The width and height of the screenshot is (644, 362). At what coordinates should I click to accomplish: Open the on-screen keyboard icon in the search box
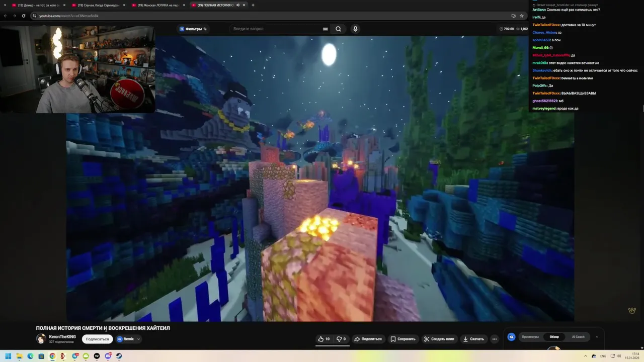tap(326, 29)
